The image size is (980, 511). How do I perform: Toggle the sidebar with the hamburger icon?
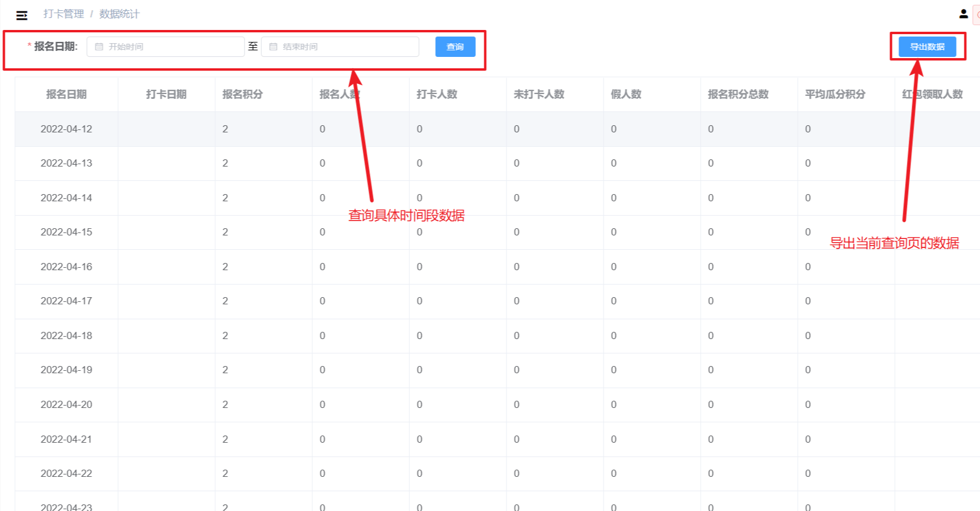click(x=22, y=15)
